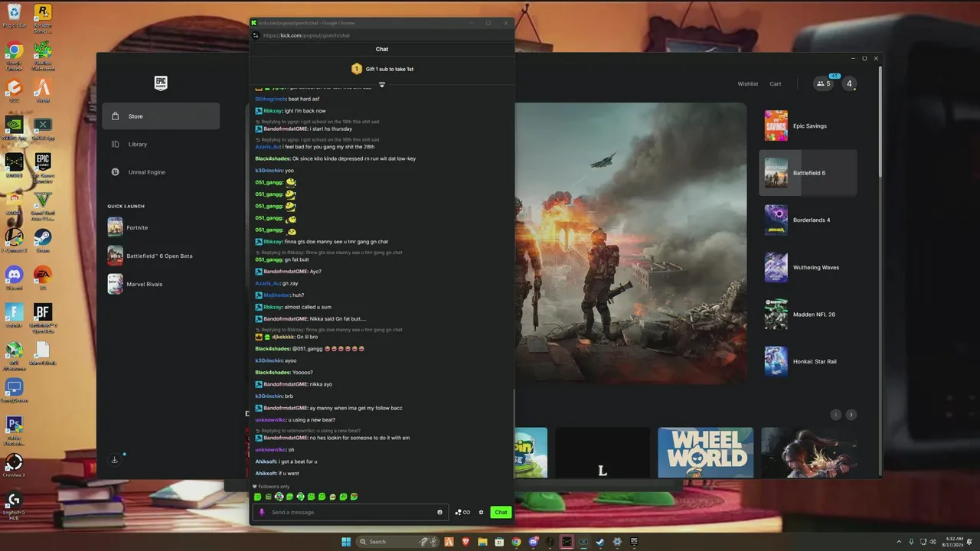Show hidden system tray icons

click(x=900, y=542)
